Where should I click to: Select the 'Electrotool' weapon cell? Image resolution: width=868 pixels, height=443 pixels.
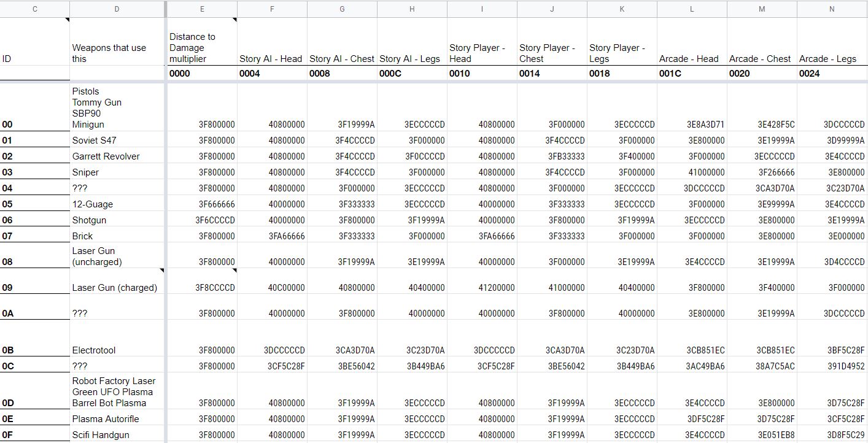click(117, 338)
